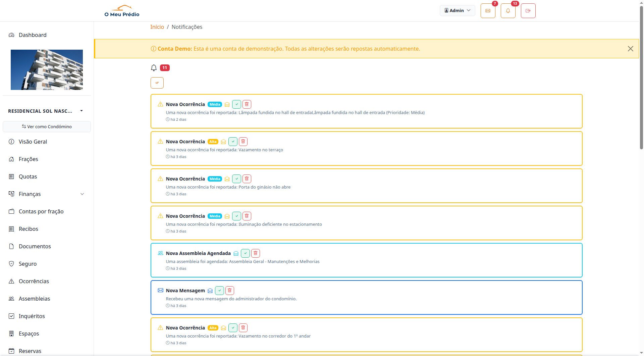Delete the Porta do ginásio notification

247,179
